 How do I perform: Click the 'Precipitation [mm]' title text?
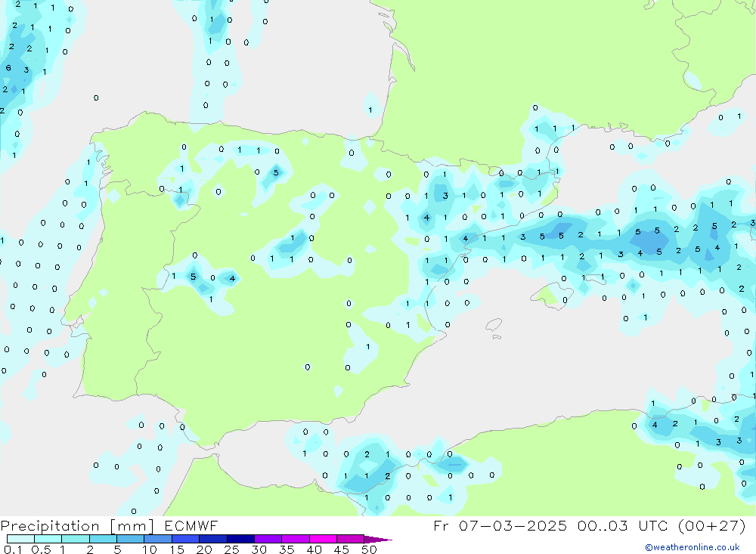point(77,526)
